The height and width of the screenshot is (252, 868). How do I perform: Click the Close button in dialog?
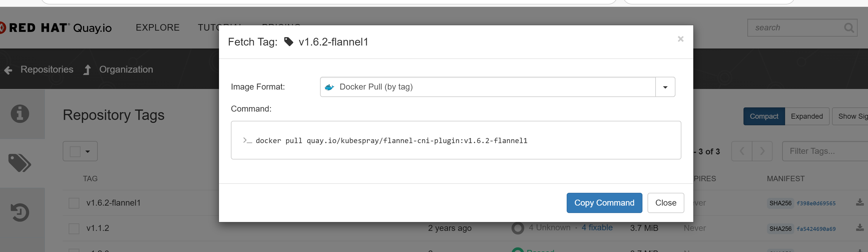click(x=666, y=203)
